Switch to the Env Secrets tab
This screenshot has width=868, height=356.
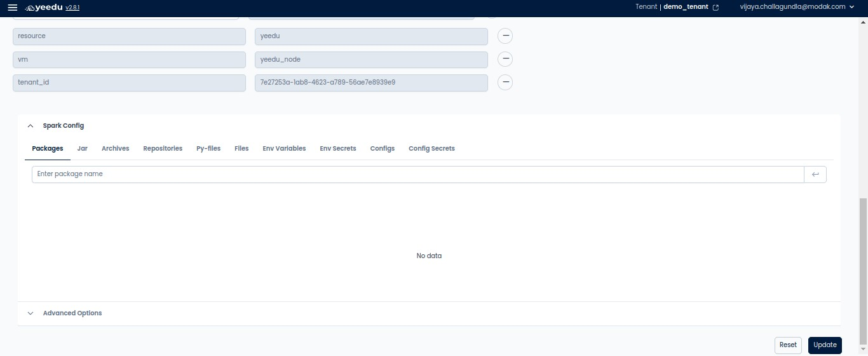(338, 149)
